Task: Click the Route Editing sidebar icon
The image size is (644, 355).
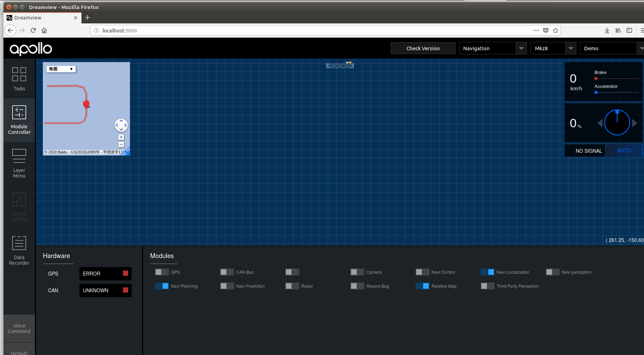Action: (19, 206)
